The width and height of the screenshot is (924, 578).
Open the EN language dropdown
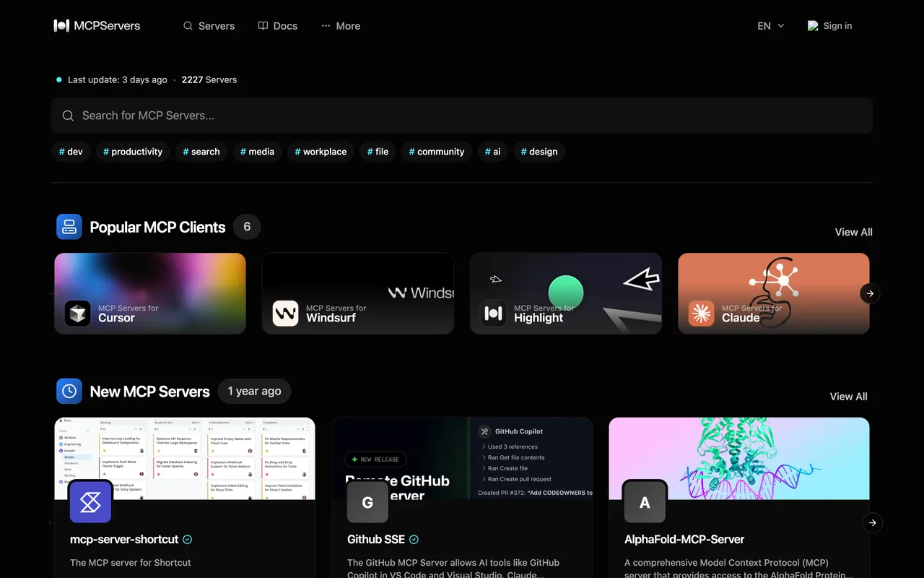pos(770,26)
